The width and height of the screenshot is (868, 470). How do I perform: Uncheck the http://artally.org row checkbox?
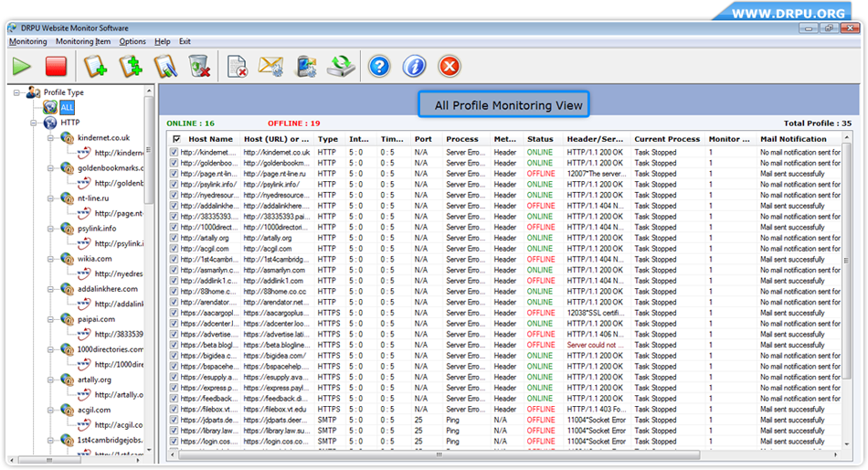[x=175, y=238]
